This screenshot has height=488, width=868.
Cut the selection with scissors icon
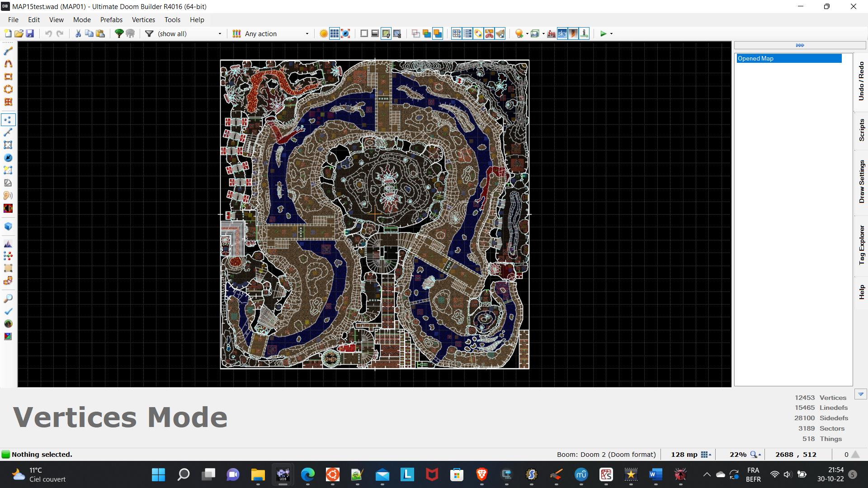click(78, 33)
